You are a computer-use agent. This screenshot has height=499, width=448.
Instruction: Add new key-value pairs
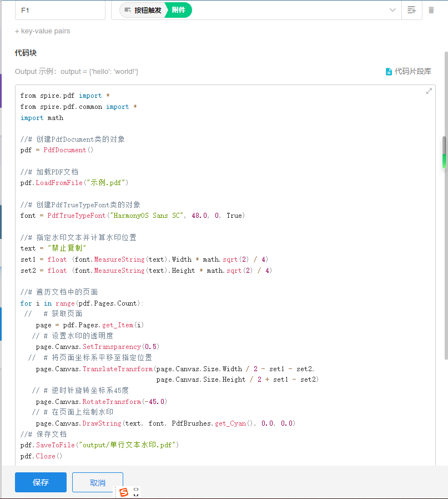click(x=43, y=31)
